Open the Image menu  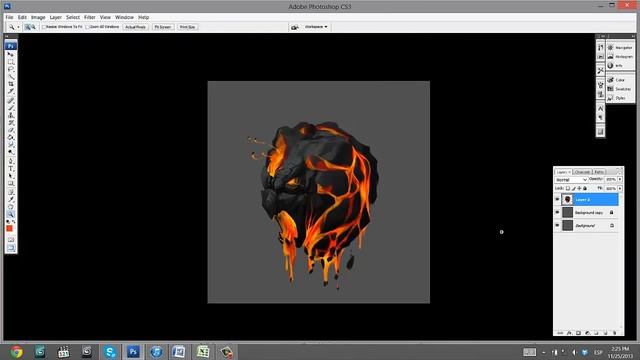pyautogui.click(x=38, y=17)
